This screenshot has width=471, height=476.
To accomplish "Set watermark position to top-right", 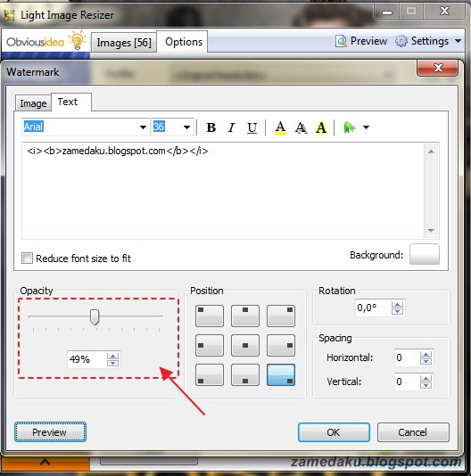I will 281,316.
